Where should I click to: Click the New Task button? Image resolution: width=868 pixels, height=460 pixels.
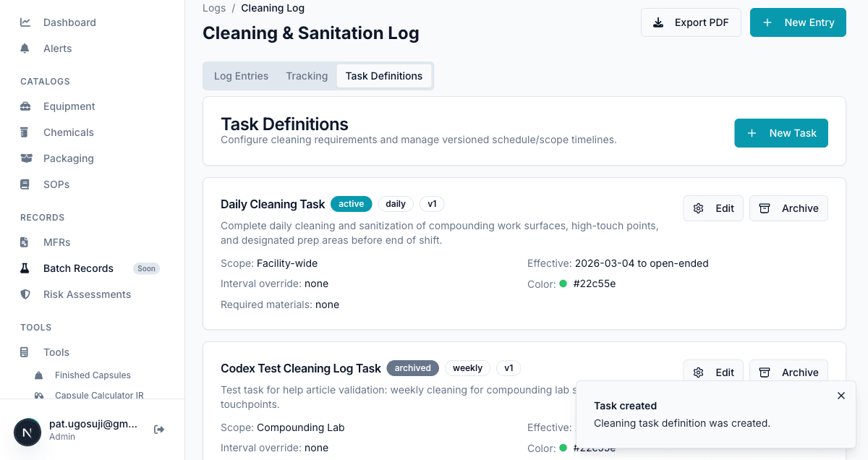pos(781,133)
